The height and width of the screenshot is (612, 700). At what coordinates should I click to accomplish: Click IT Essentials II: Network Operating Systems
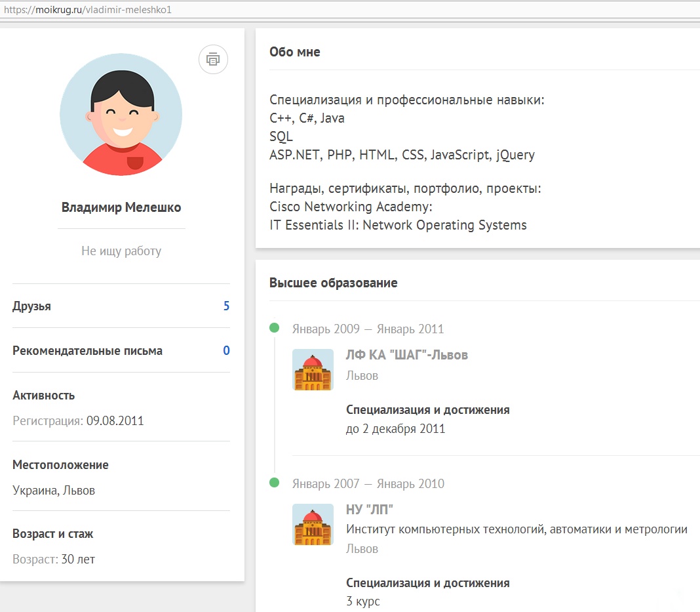[x=398, y=225]
